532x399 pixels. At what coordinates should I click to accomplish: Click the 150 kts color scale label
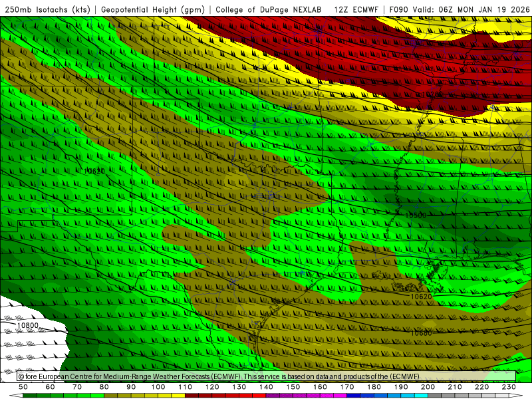tap(293, 387)
